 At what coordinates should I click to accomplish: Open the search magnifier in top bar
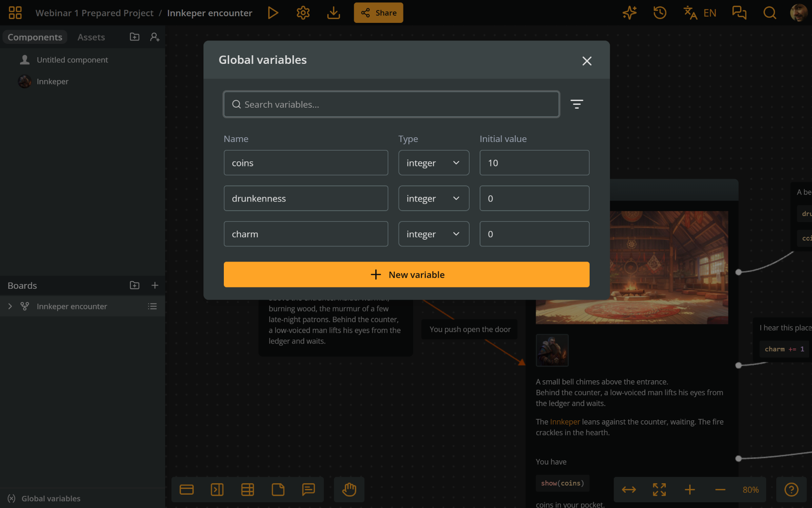(x=770, y=13)
